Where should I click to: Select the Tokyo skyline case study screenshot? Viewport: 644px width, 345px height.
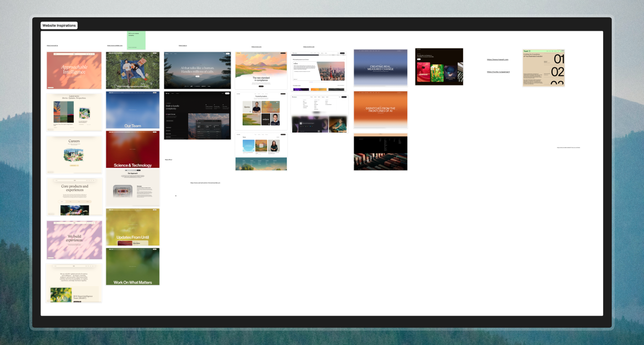pyautogui.click(x=319, y=72)
